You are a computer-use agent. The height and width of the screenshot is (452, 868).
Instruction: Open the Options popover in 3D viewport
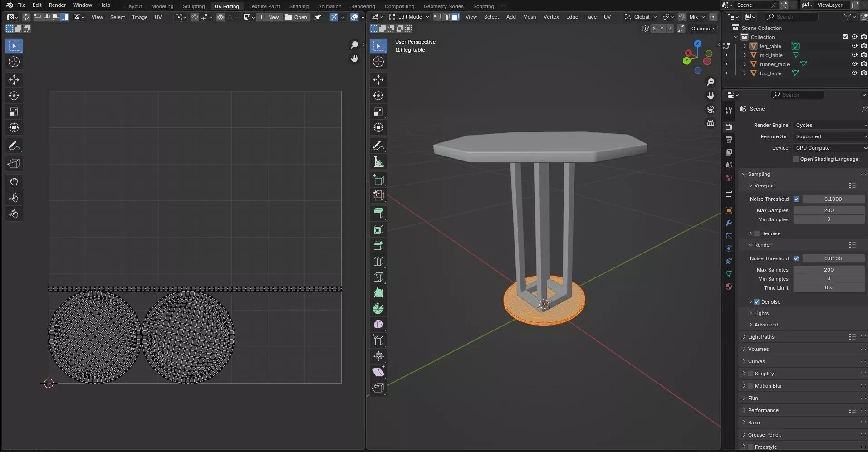(704, 29)
